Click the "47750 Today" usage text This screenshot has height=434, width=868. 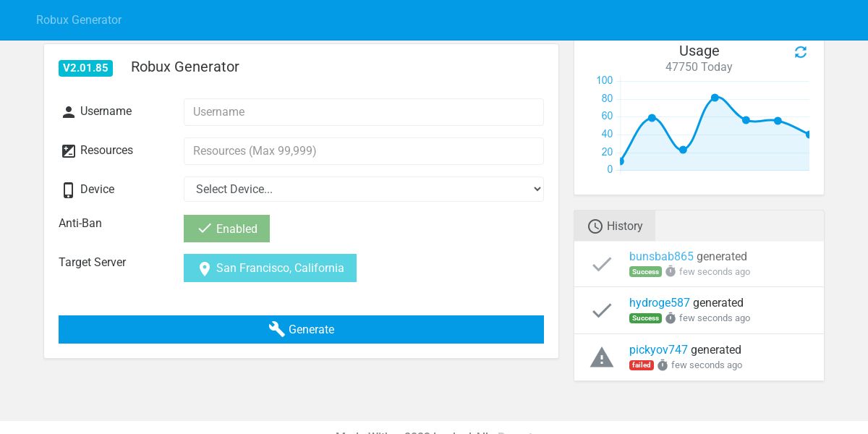(x=699, y=67)
